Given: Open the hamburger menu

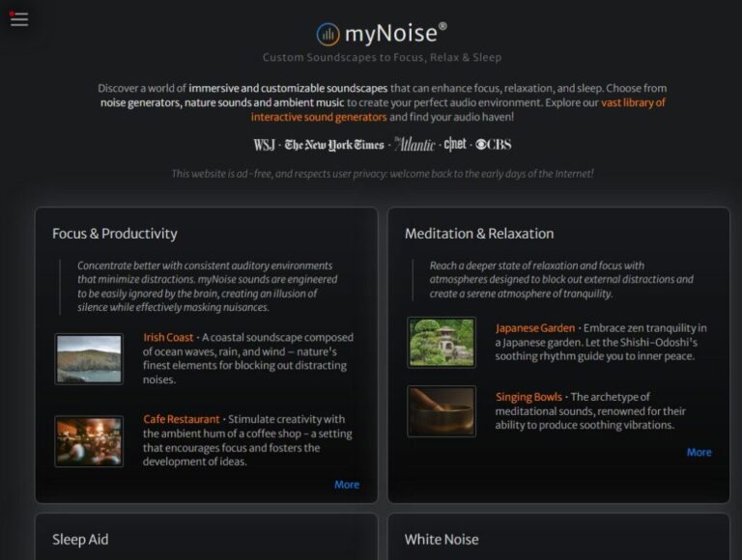Looking at the screenshot, I should pyautogui.click(x=19, y=19).
